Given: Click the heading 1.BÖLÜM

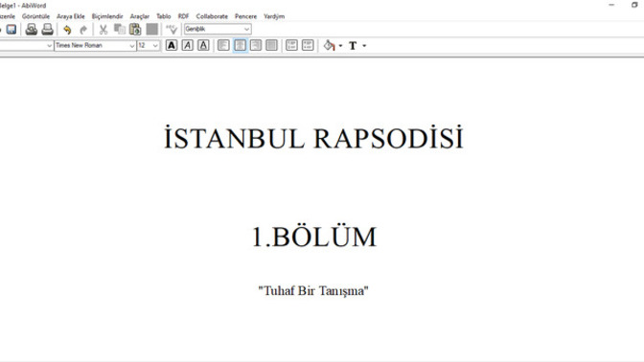Looking at the screenshot, I should [314, 237].
